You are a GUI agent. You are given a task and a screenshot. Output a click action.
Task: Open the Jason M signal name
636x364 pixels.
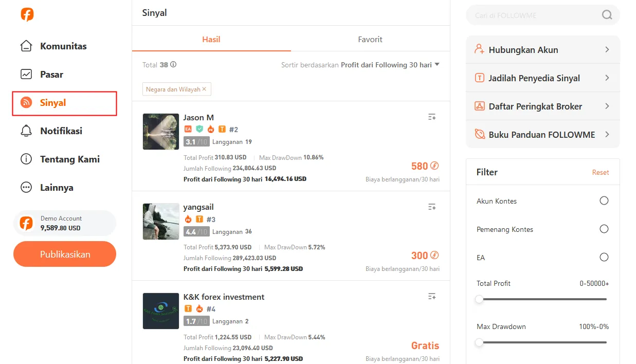(198, 117)
